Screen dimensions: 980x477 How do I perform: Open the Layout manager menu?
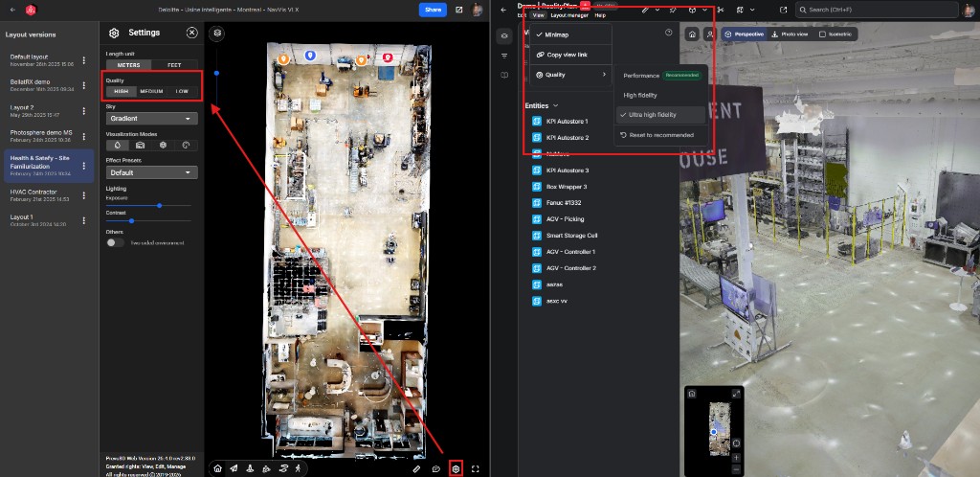click(569, 15)
